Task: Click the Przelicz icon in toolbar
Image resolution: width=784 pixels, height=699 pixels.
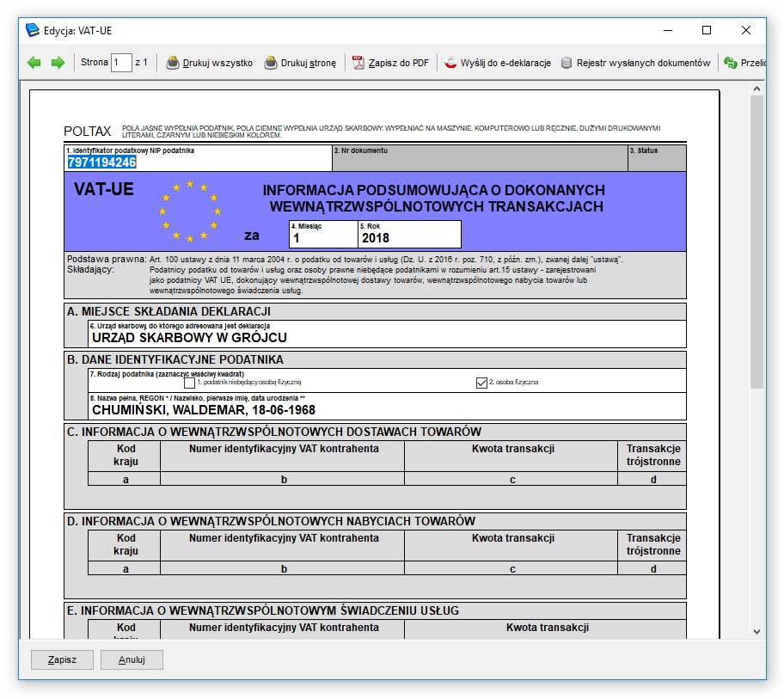Action: pos(731,63)
